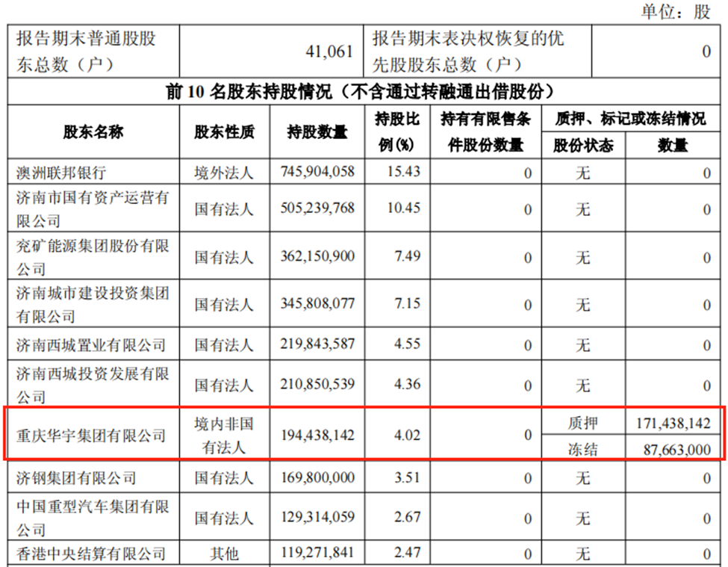The height and width of the screenshot is (567, 728).
Task: Select holding amount 210,850,539
Action: click(x=317, y=384)
